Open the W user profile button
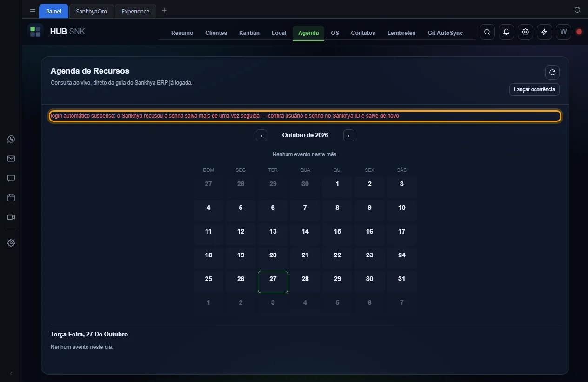Screen dimensions: 588x382 pos(563,32)
